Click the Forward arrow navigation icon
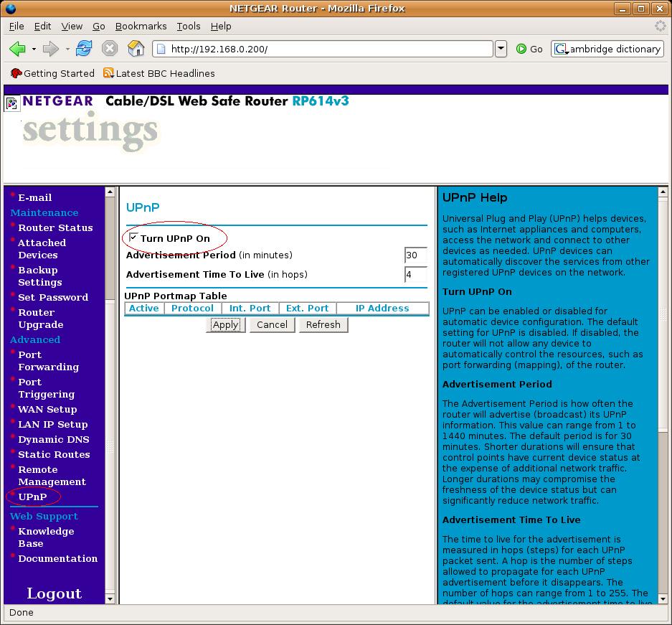This screenshot has width=672, height=625. click(51, 49)
